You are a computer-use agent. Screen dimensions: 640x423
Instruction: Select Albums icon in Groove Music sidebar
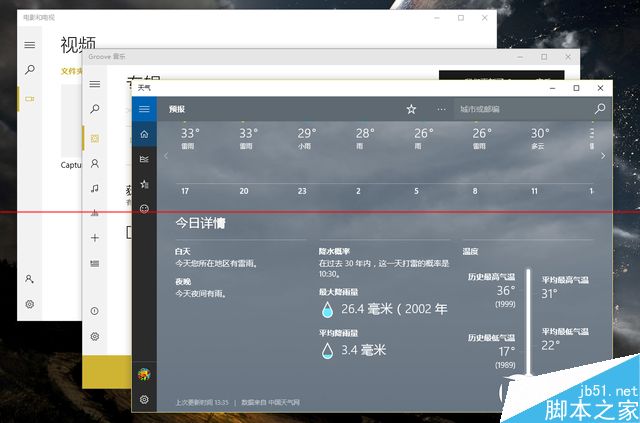[x=95, y=139]
